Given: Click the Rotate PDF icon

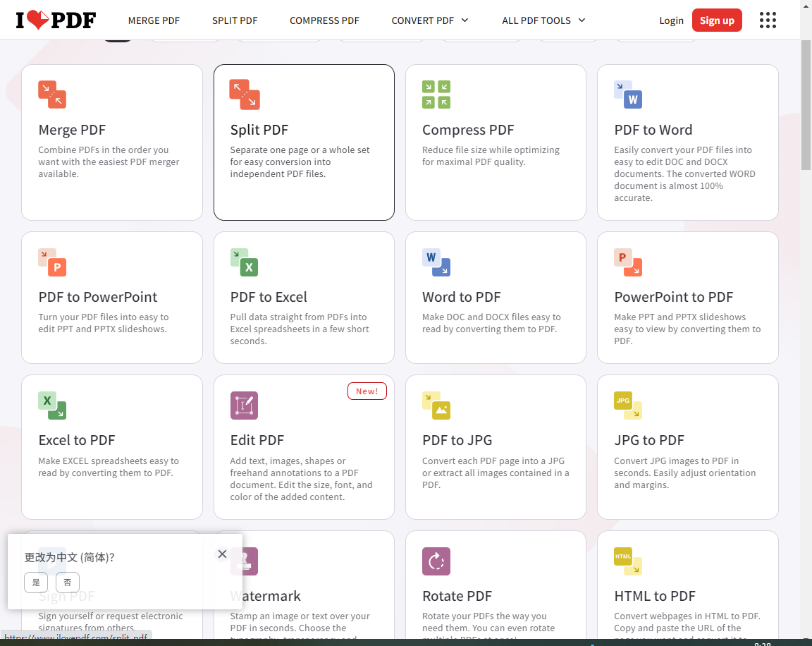Looking at the screenshot, I should (436, 561).
